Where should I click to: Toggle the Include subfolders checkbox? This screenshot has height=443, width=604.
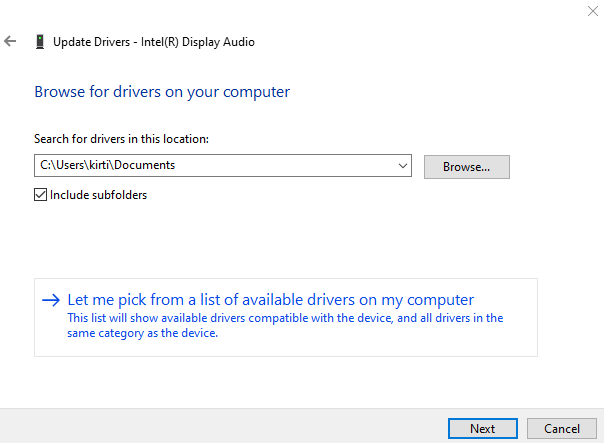tap(41, 195)
